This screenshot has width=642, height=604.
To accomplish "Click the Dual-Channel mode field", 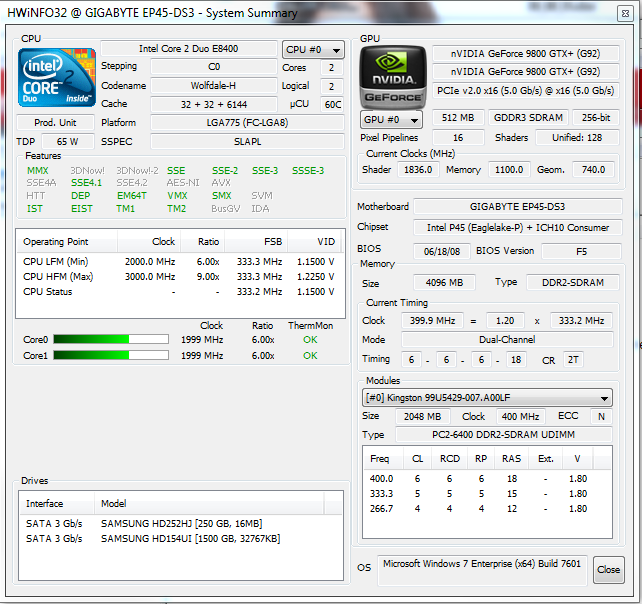I will point(507,339).
